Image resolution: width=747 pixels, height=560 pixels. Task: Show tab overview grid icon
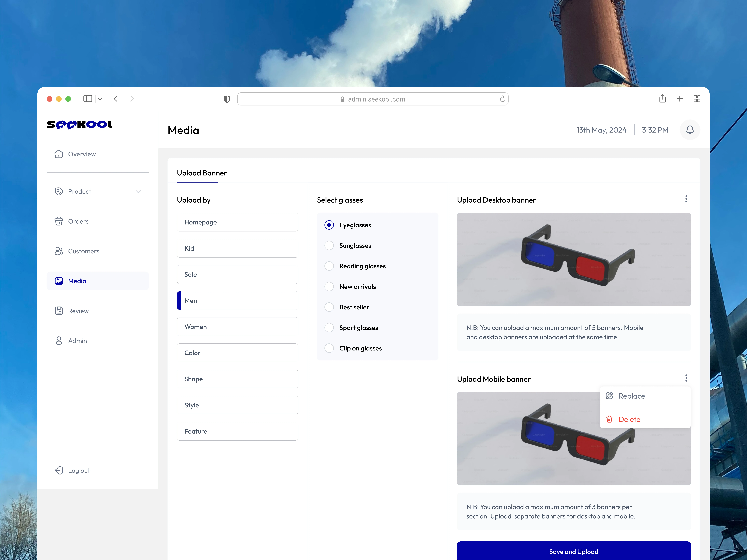coord(697,99)
